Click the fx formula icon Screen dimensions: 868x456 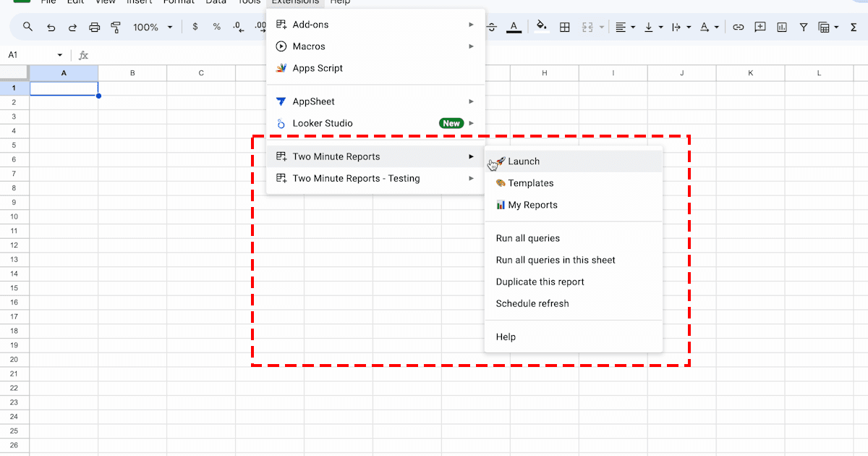click(83, 55)
